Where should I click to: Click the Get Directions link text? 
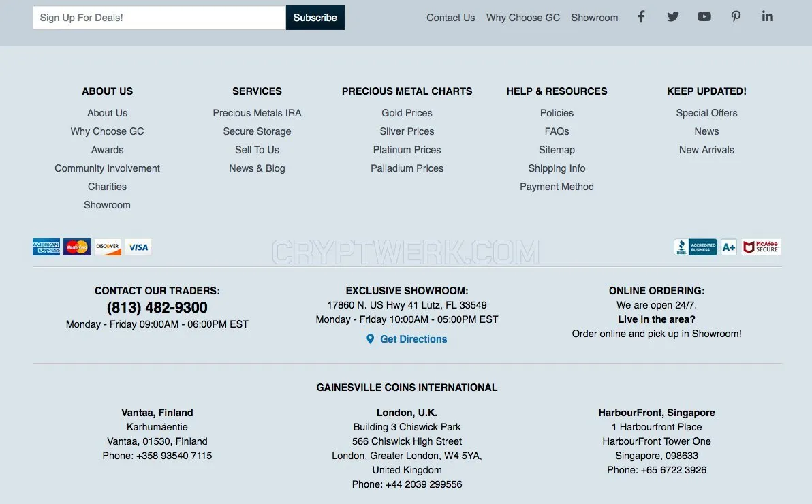(413, 338)
